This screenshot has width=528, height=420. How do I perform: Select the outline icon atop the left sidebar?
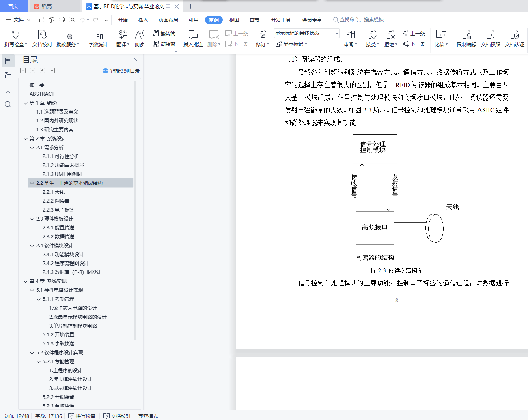coord(8,61)
